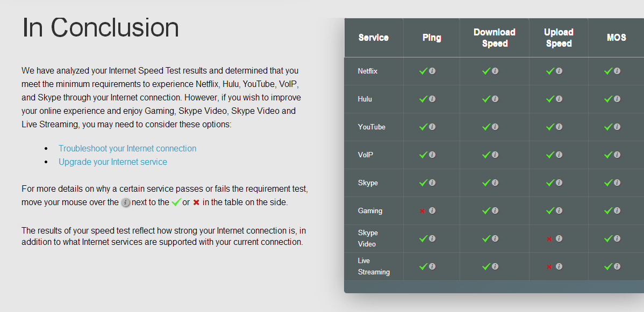Click info icon for YouTube MOS

pos(617,127)
